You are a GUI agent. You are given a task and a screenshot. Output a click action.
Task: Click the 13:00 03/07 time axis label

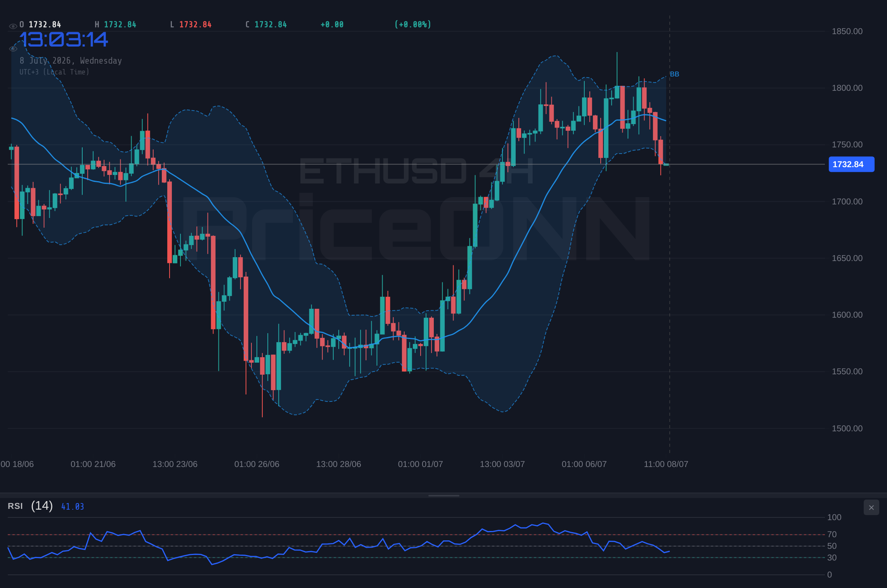502,464
